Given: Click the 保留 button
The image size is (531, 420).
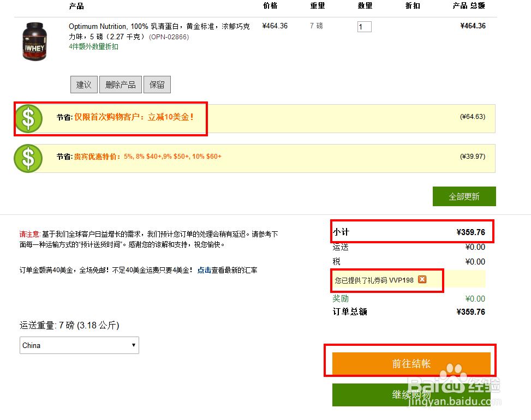Looking at the screenshot, I should (x=157, y=85).
